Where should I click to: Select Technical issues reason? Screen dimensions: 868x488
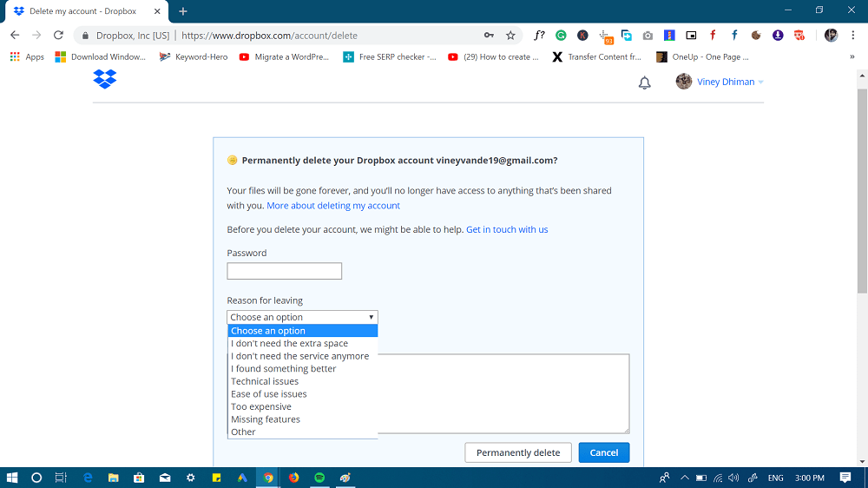(x=303, y=382)
